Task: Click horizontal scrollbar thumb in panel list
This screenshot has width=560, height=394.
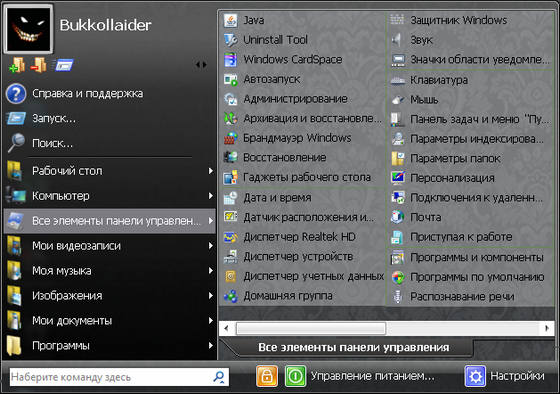Action: point(311,328)
